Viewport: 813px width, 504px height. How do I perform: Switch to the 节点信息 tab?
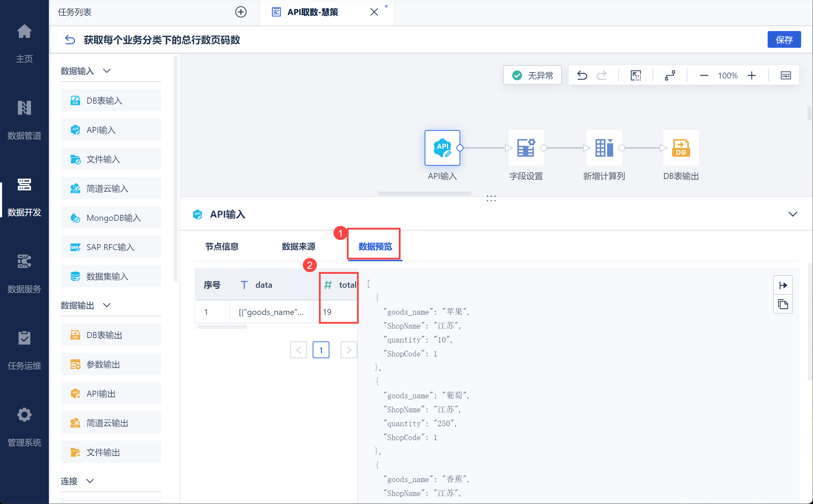(x=222, y=247)
